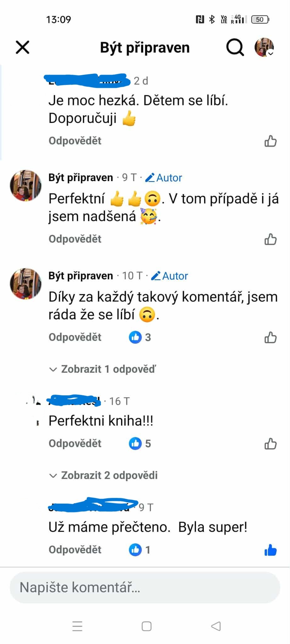Open profile switcher avatar in header
Image resolution: width=290 pixels, height=644 pixels.
[x=264, y=47]
